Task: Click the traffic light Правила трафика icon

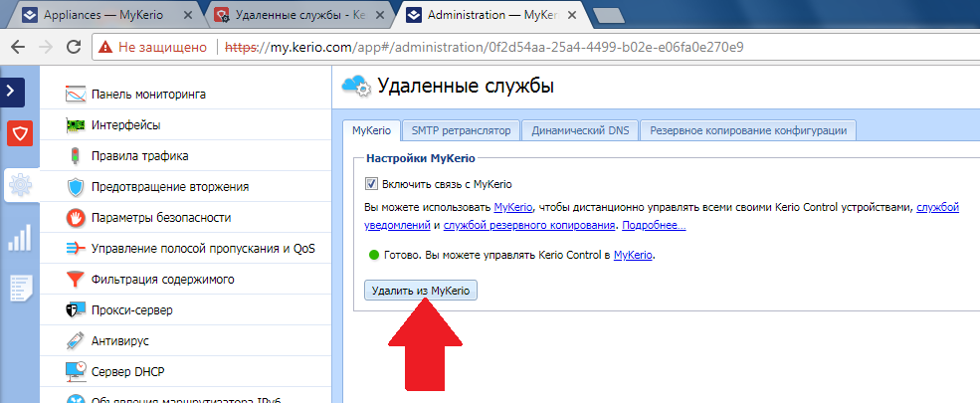Action: (75, 156)
